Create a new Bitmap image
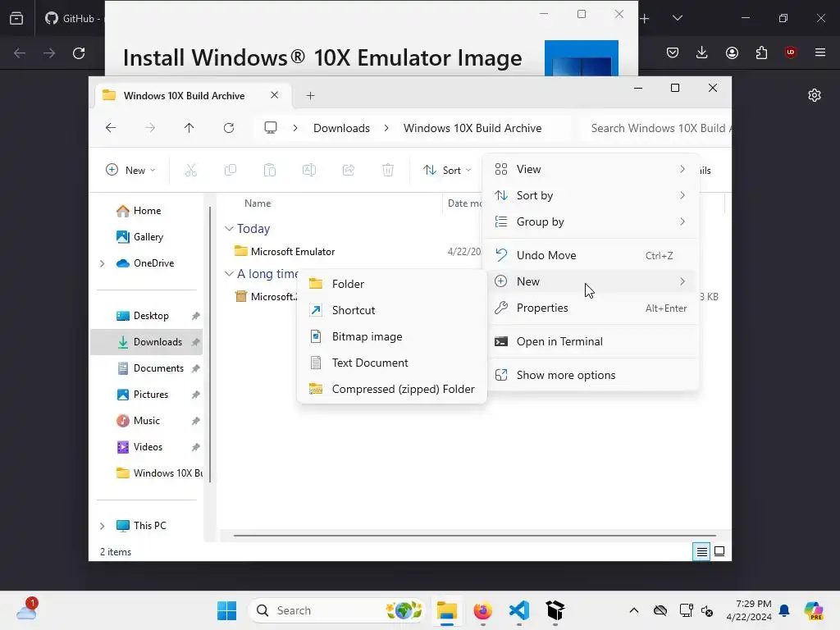 point(391,336)
